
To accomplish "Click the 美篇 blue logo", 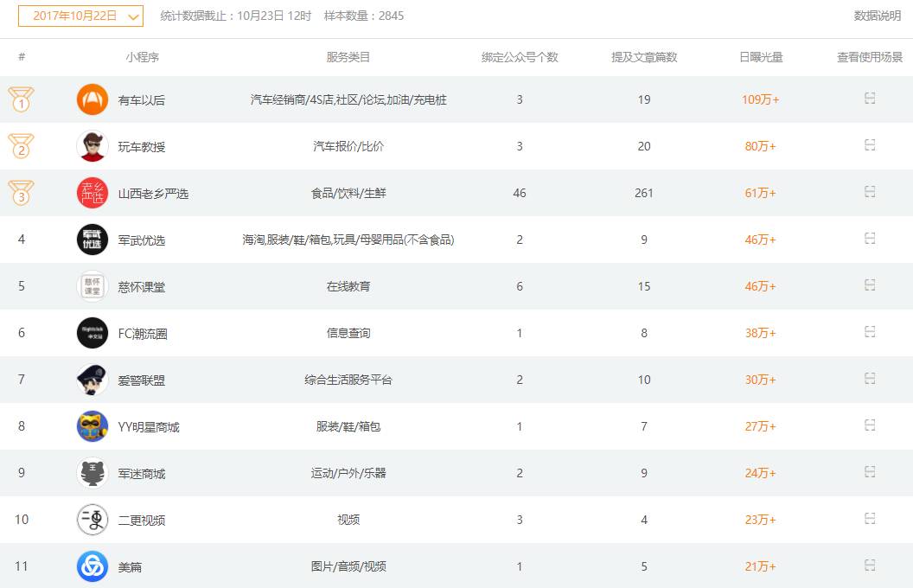I will pos(93,566).
